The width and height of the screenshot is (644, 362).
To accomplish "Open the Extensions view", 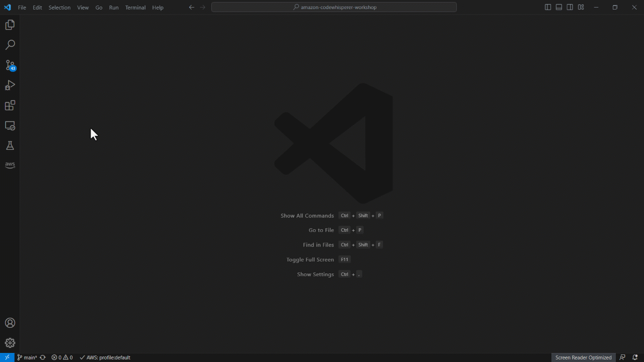I will point(10,106).
